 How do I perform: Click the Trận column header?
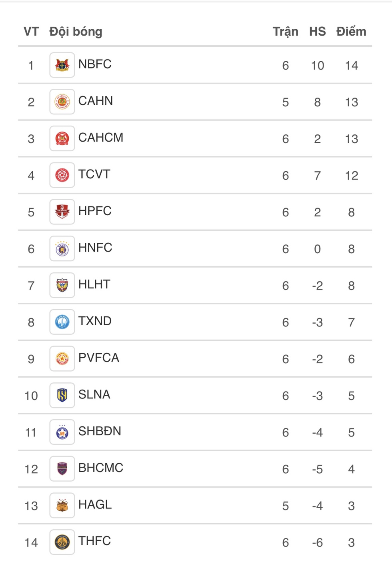coord(285,32)
